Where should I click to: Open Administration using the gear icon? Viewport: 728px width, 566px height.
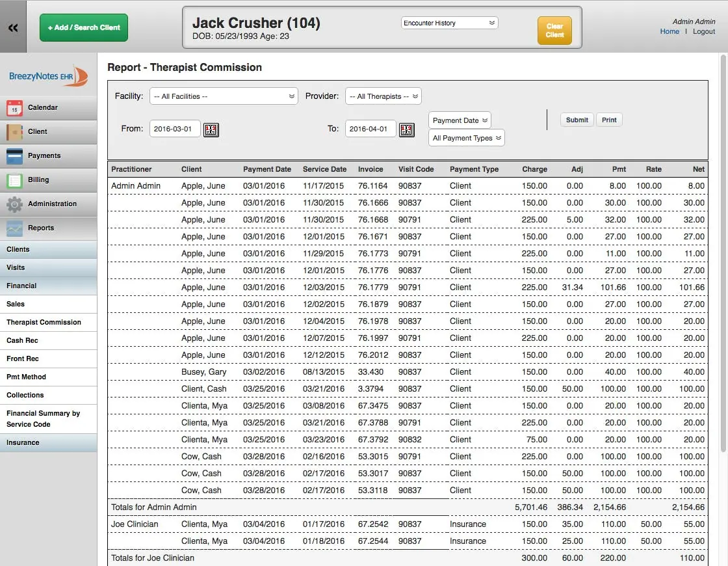[x=14, y=204]
